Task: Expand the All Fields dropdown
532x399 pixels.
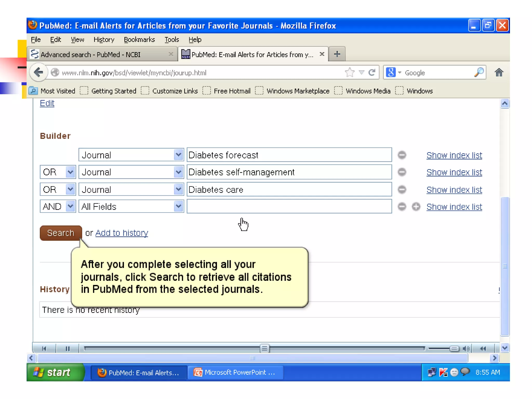Action: pyautogui.click(x=178, y=207)
